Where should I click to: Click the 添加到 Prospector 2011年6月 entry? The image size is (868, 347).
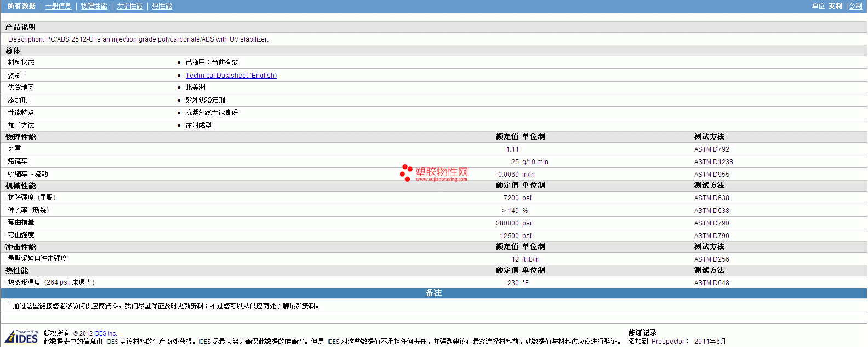[677, 342]
